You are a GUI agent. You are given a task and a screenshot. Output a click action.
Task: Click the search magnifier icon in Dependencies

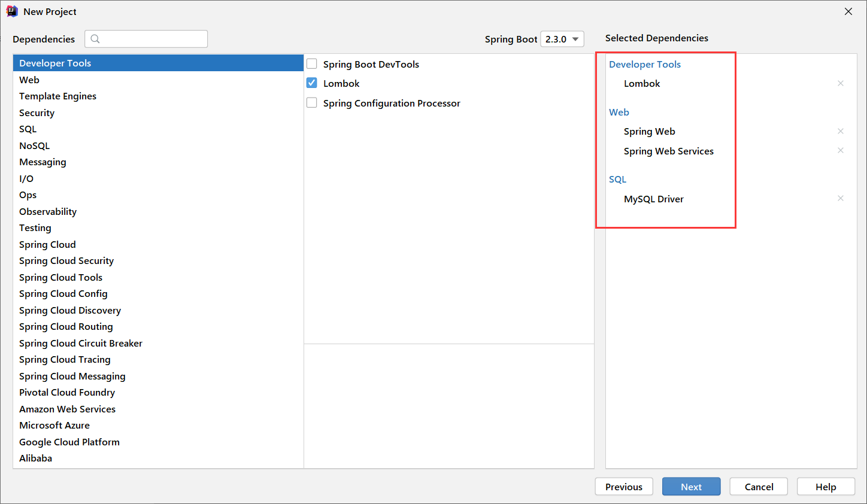pyautogui.click(x=95, y=39)
